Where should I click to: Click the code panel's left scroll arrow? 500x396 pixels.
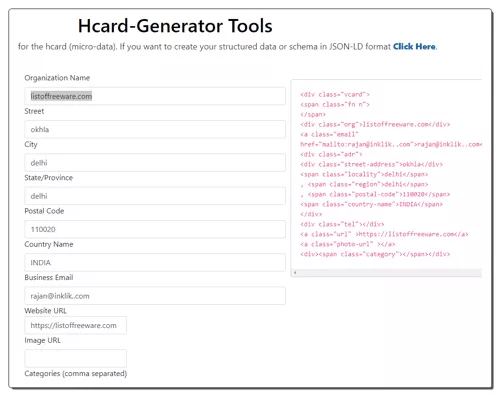coord(295,273)
